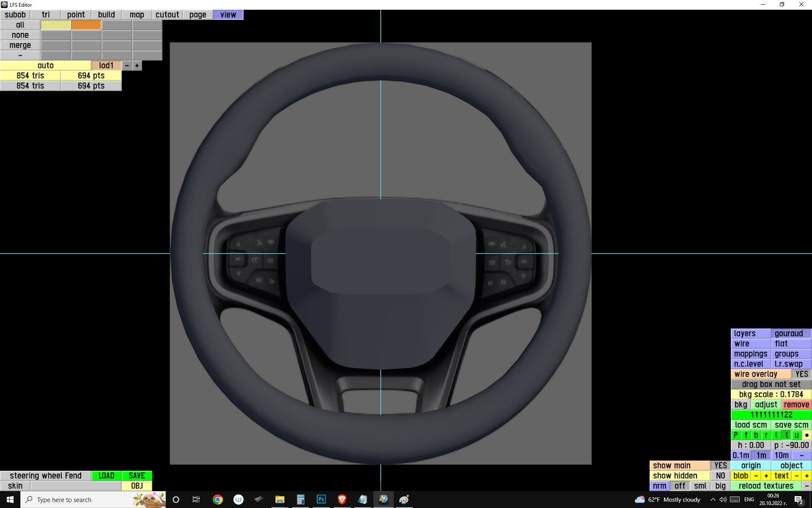Increase text size with plus button
The height and width of the screenshot is (508, 812).
click(807, 476)
